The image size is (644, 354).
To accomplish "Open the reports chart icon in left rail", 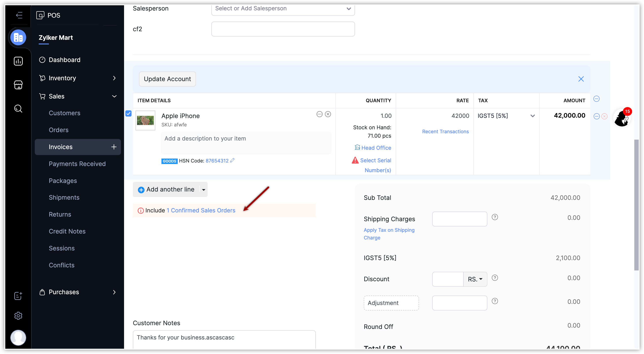I will click(x=18, y=61).
